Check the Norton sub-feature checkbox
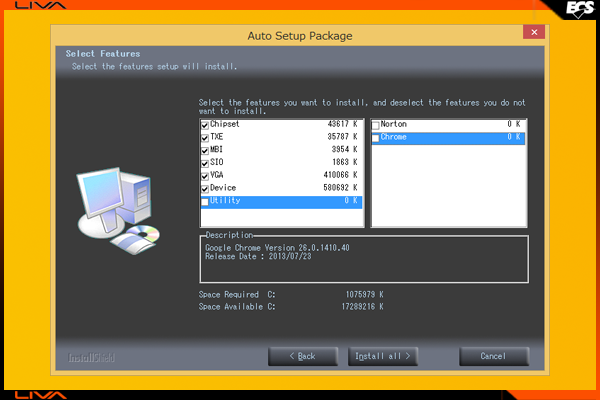This screenshot has width=600, height=400. click(375, 125)
